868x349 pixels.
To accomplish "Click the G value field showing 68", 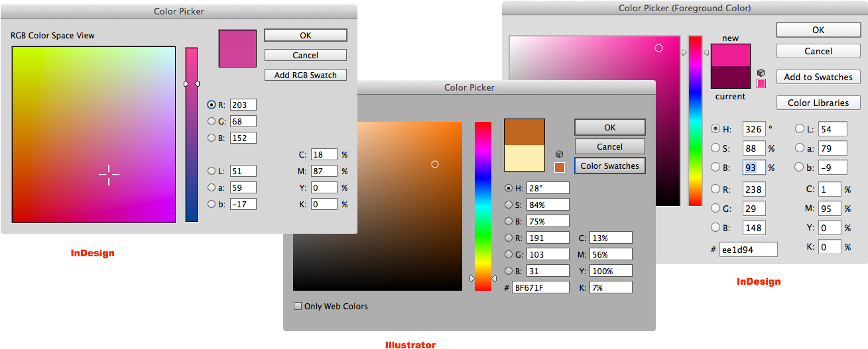I will [243, 121].
